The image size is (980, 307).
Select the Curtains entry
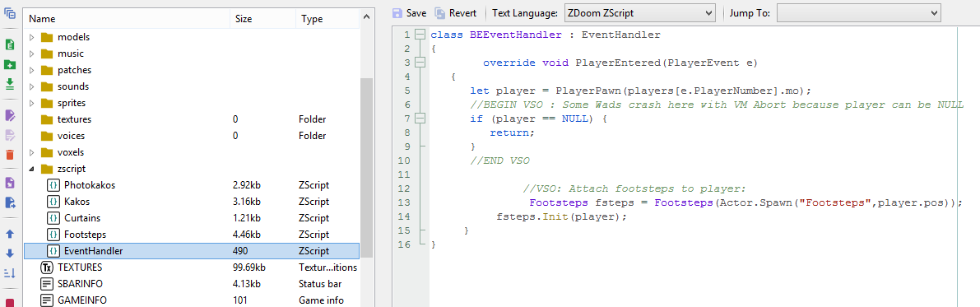tap(191, 218)
